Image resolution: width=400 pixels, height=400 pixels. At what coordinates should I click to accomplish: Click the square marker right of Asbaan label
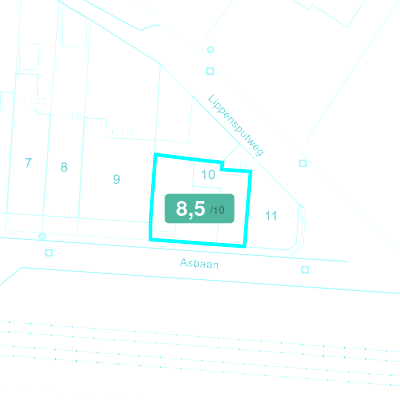click(x=305, y=270)
